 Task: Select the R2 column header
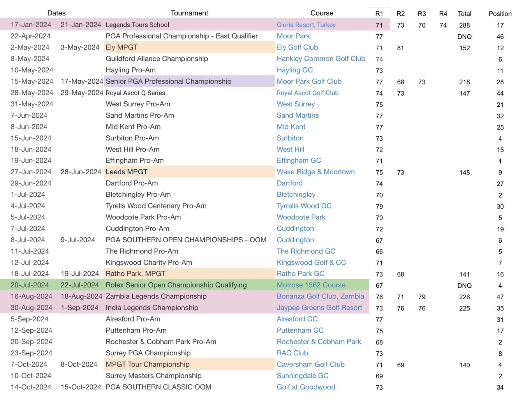point(401,14)
